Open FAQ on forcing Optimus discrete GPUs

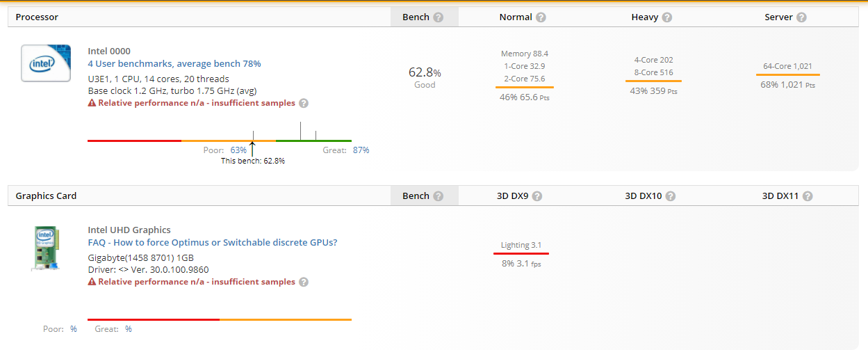pyautogui.click(x=213, y=242)
